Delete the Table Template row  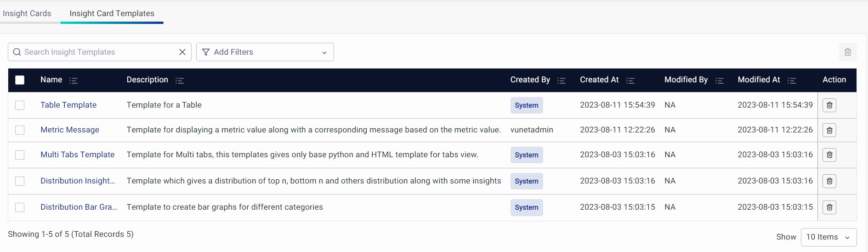pos(829,105)
